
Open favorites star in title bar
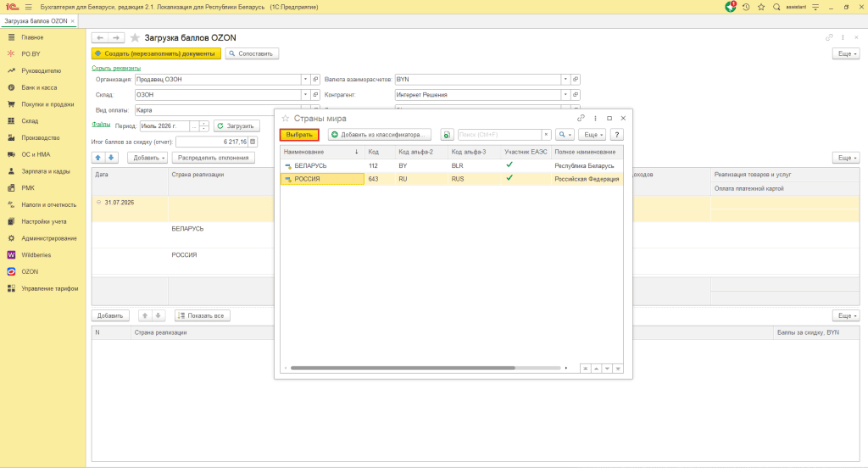(761, 7)
